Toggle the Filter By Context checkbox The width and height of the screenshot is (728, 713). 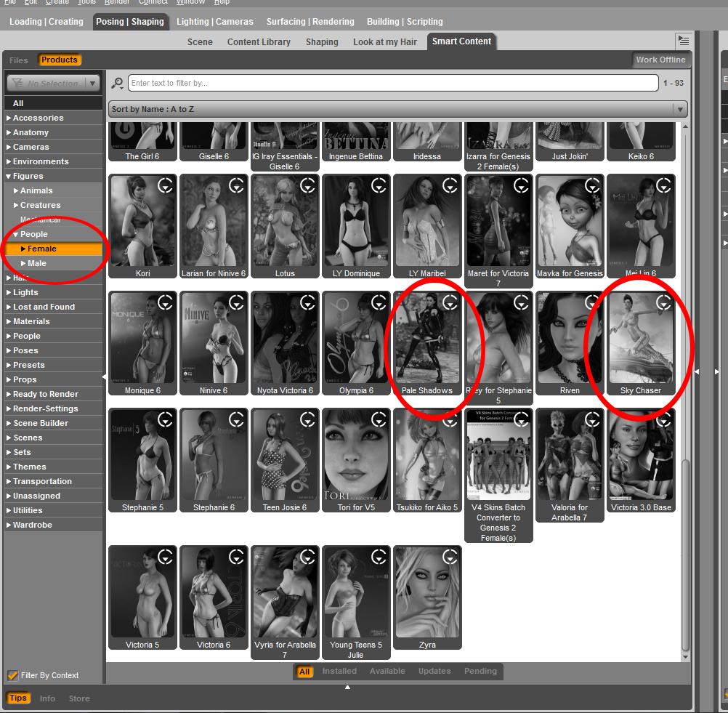pyautogui.click(x=12, y=675)
